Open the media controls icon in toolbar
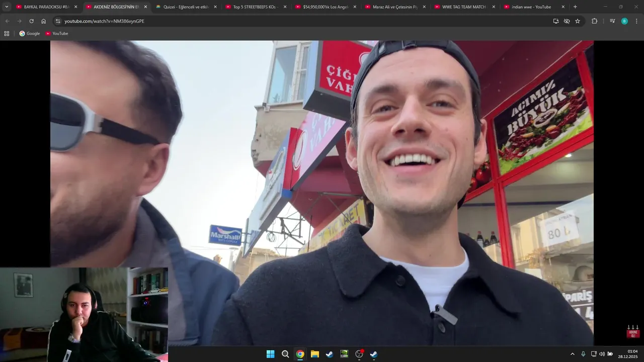The image size is (644, 362). click(x=612, y=21)
